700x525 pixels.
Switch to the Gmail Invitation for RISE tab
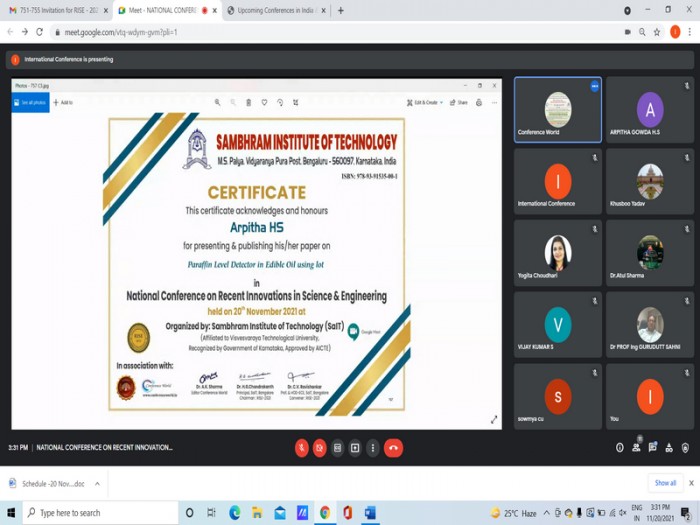click(x=57, y=10)
